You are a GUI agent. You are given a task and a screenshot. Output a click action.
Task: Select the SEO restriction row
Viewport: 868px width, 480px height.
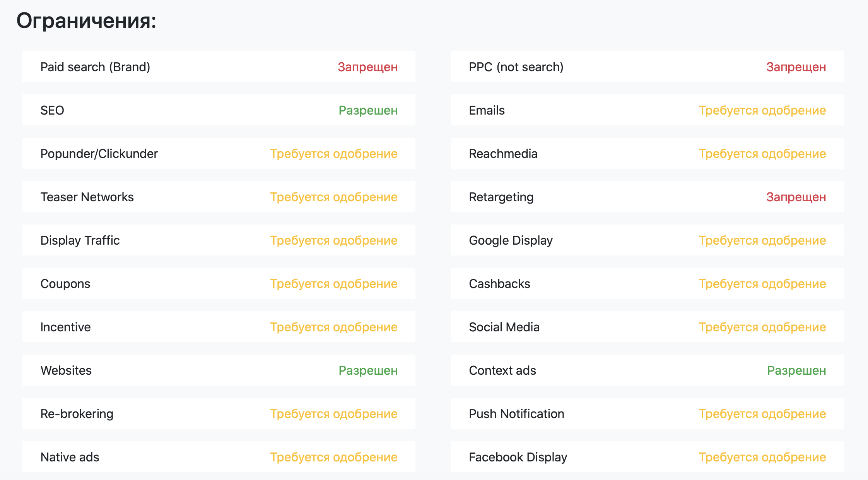point(219,110)
